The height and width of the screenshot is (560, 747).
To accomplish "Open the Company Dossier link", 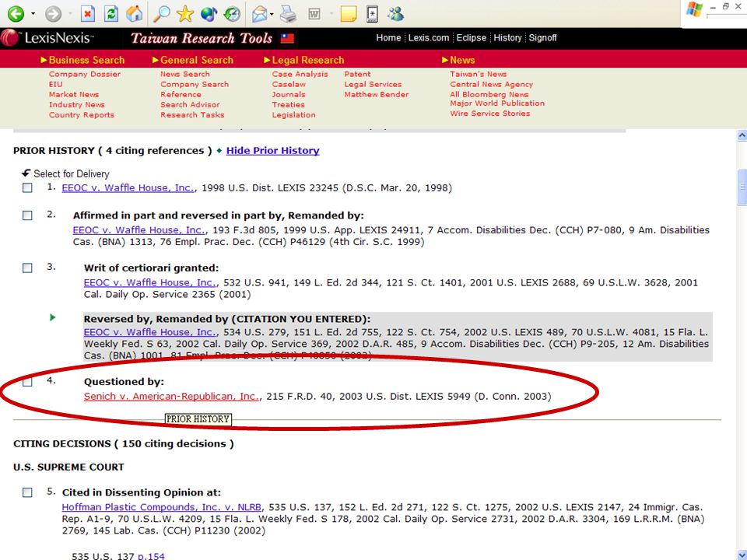I will tap(85, 75).
